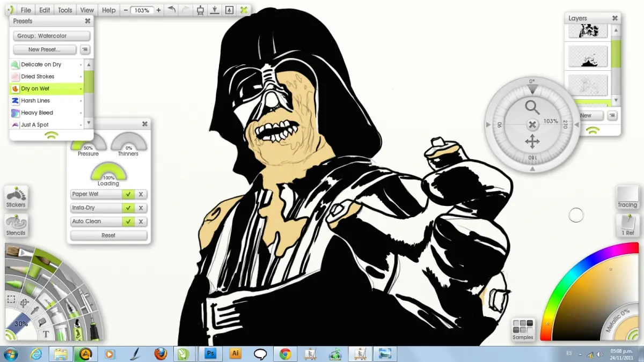Screen dimensions: 644x362
Task: Adjust the Loading 100% dial
Action: (108, 173)
